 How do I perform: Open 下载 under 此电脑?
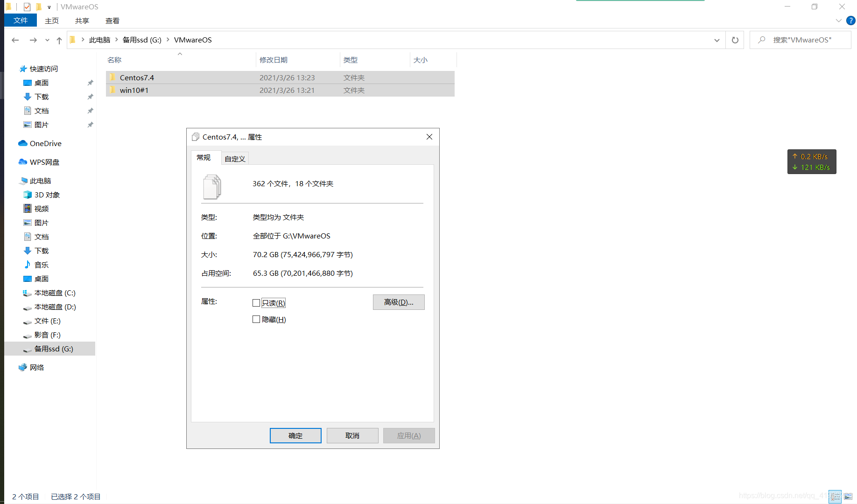pyautogui.click(x=42, y=251)
